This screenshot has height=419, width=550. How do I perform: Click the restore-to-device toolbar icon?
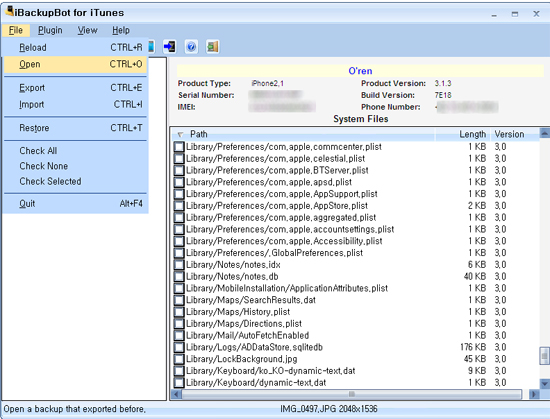(170, 47)
